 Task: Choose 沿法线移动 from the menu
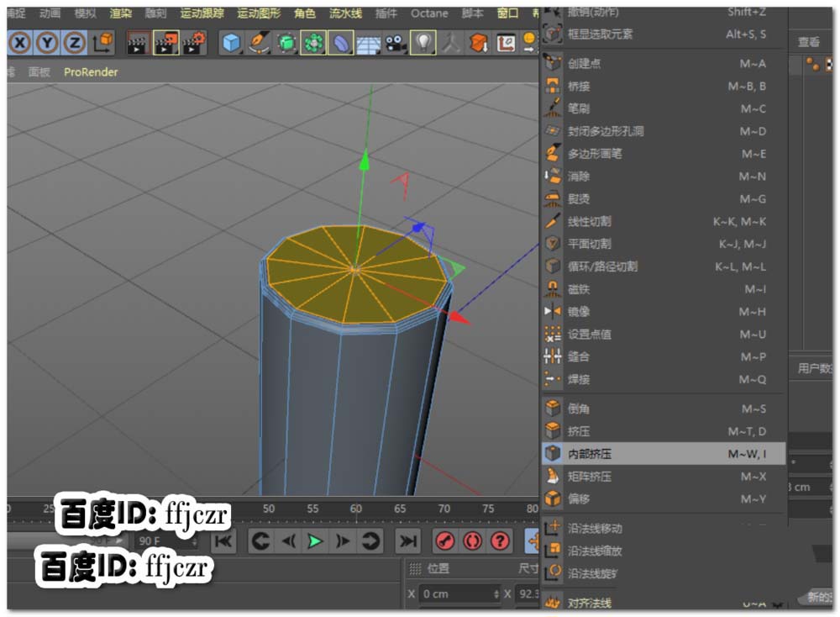click(x=663, y=529)
